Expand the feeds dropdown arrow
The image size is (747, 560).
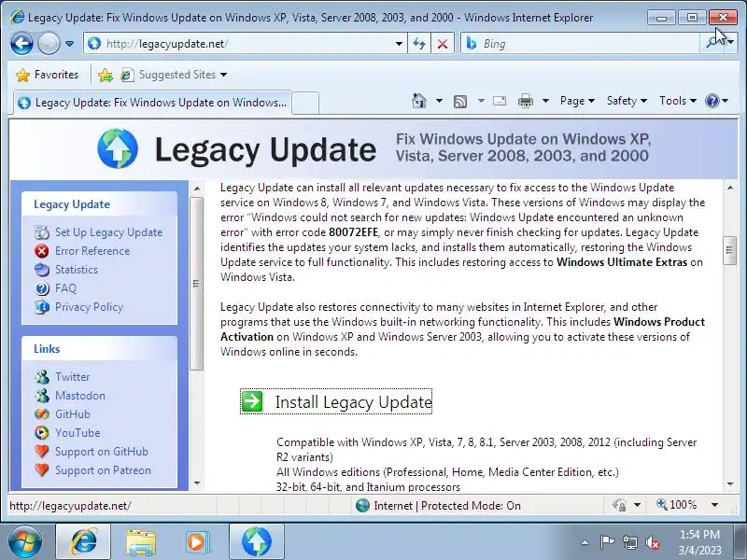click(x=481, y=101)
